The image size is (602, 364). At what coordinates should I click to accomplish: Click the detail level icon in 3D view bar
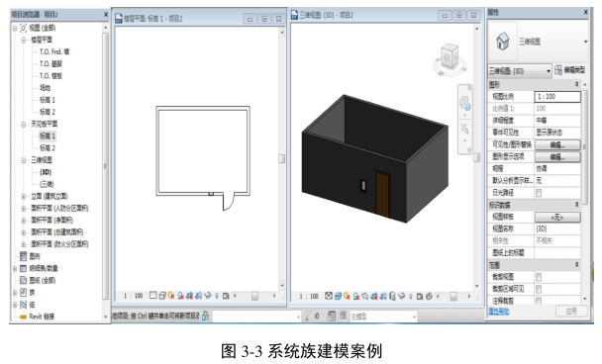point(329,296)
